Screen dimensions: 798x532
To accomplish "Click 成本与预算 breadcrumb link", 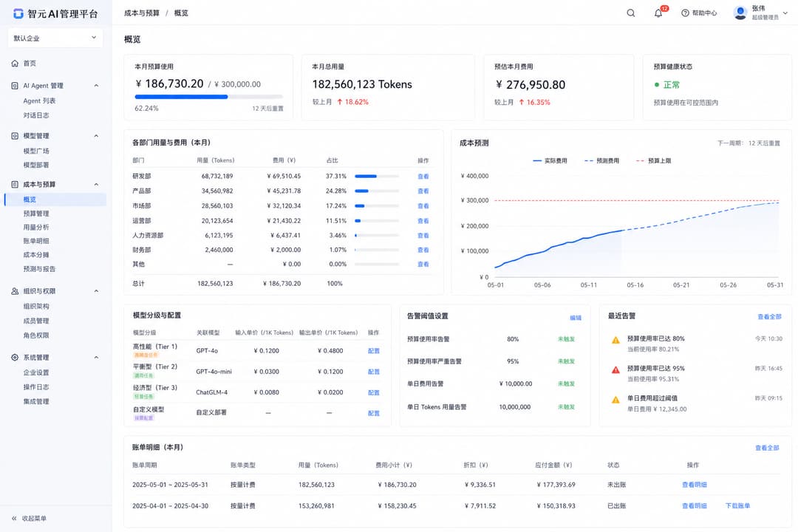I will tap(141, 13).
